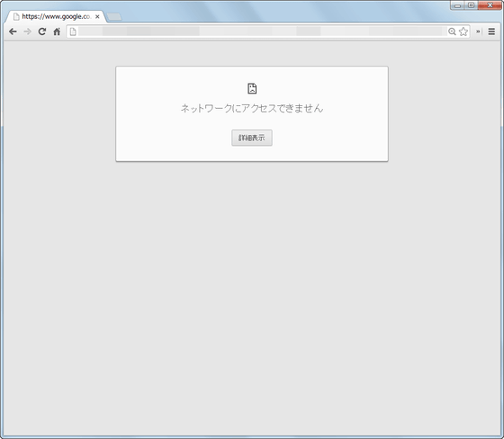The image size is (504, 439).
Task: Show hidden extensions with chevron button
Action: tap(478, 31)
